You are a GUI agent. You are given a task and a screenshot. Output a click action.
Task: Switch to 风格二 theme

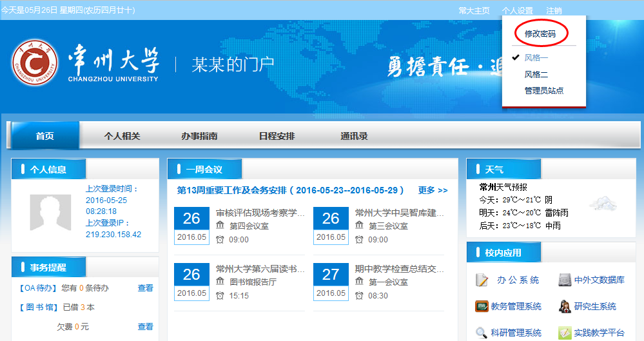tap(536, 75)
